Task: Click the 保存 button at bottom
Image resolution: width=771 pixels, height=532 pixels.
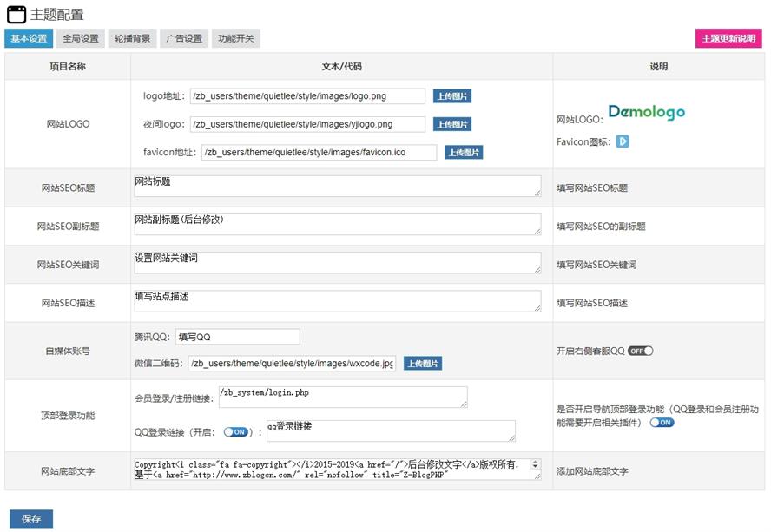Action: coord(33,516)
